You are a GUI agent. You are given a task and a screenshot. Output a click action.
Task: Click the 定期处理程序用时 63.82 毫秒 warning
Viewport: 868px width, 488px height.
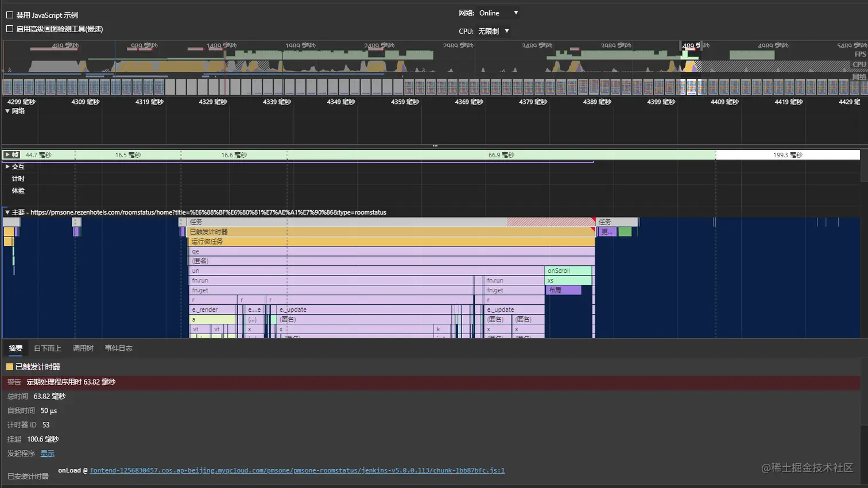click(71, 382)
